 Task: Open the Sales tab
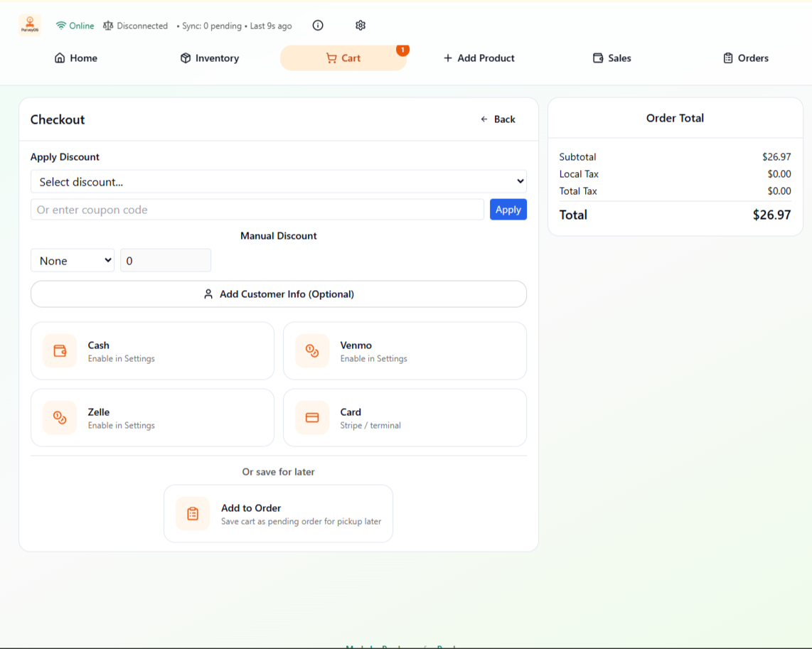(x=612, y=58)
